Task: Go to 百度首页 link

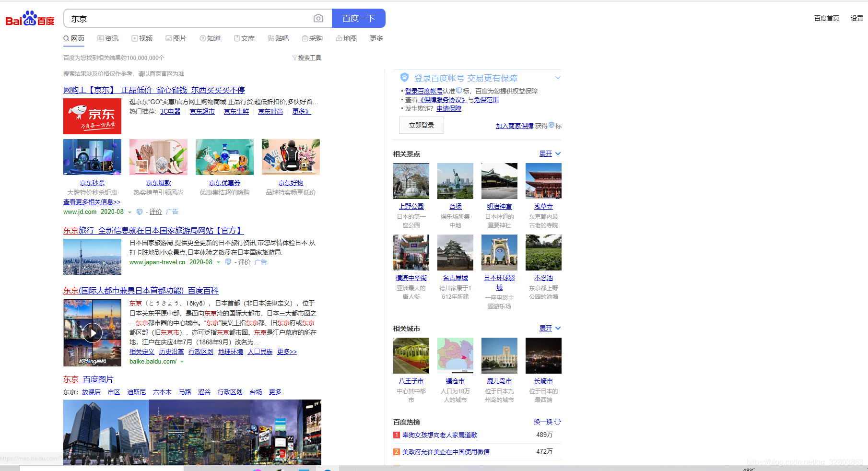Action: [827, 18]
